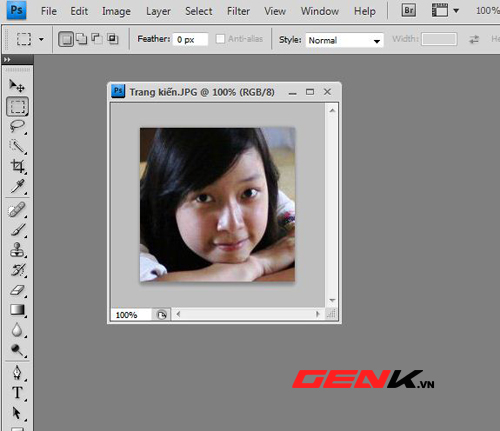Image resolution: width=500 pixels, height=431 pixels.
Task: Select the Horizontal Type tool
Action: pos(17,393)
